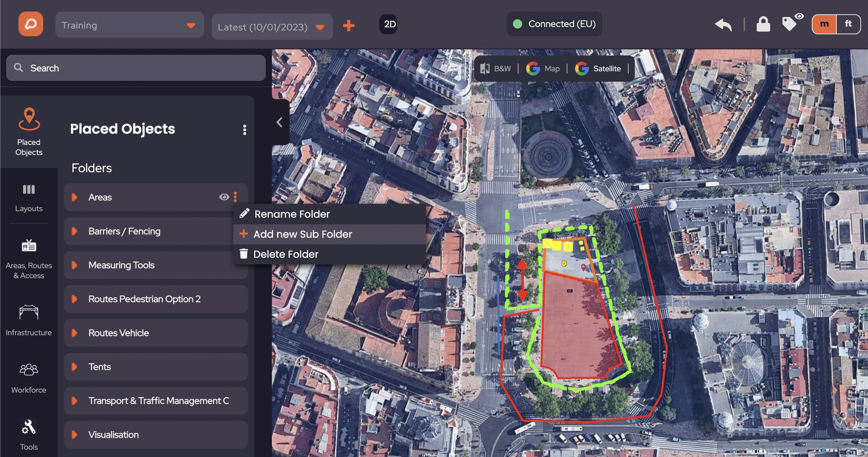Click the B&W map icon
Image resolution: width=868 pixels, height=457 pixels.
pos(485,68)
